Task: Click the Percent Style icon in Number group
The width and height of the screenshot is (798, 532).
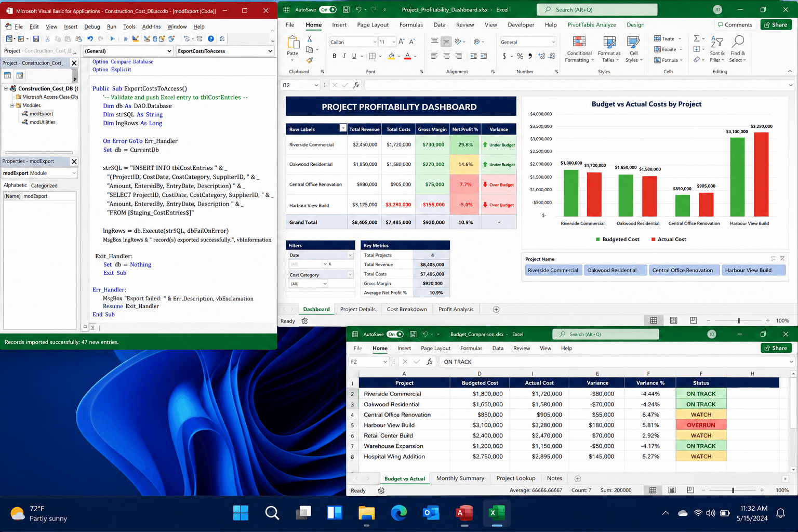Action: tap(520, 56)
